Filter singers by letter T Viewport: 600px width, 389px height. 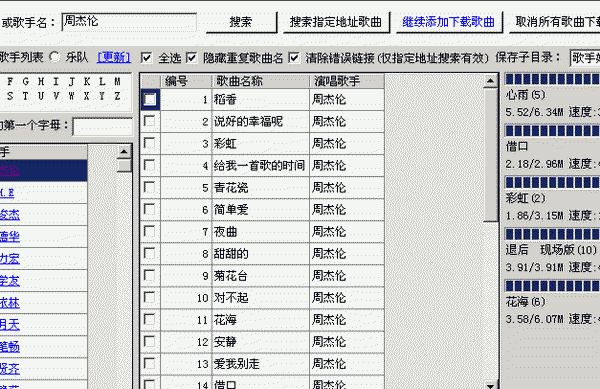pos(26,96)
